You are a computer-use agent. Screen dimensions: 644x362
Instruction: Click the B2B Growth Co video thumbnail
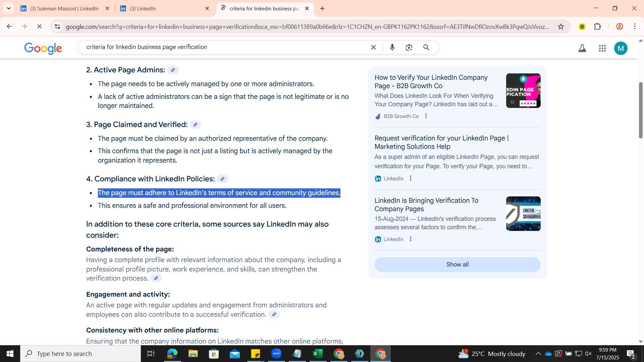pos(523,90)
